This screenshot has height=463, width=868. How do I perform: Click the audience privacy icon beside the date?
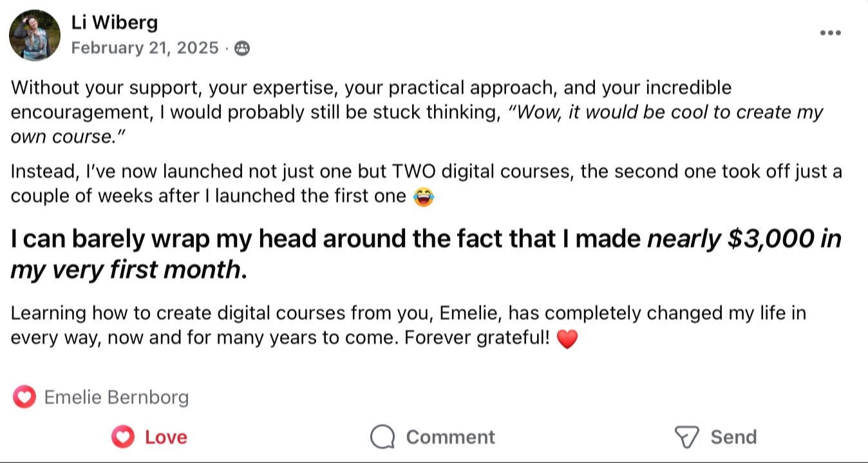[x=242, y=48]
